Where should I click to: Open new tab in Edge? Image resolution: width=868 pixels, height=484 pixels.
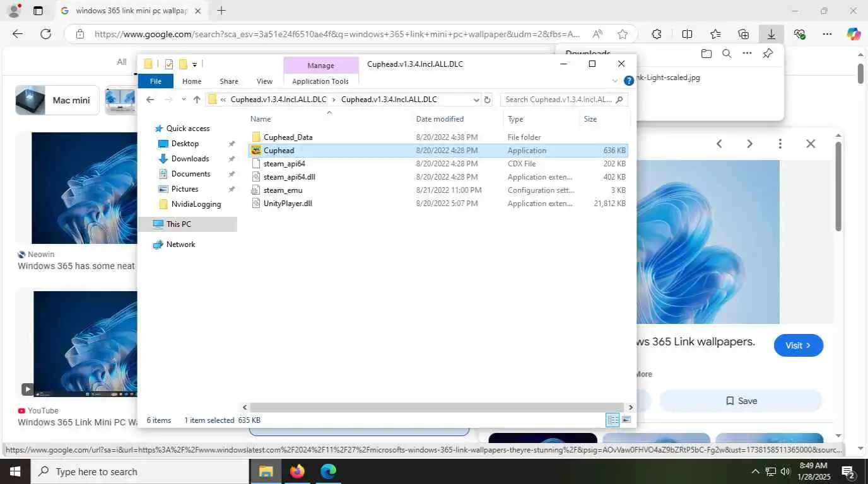pyautogui.click(x=221, y=11)
